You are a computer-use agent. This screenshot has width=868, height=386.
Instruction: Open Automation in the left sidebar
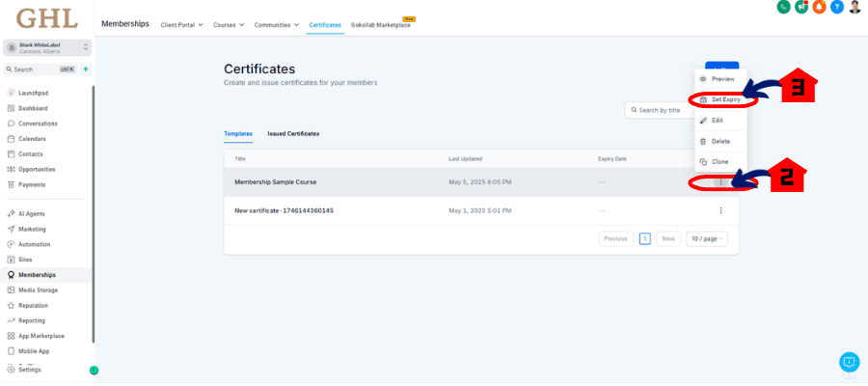click(x=34, y=244)
